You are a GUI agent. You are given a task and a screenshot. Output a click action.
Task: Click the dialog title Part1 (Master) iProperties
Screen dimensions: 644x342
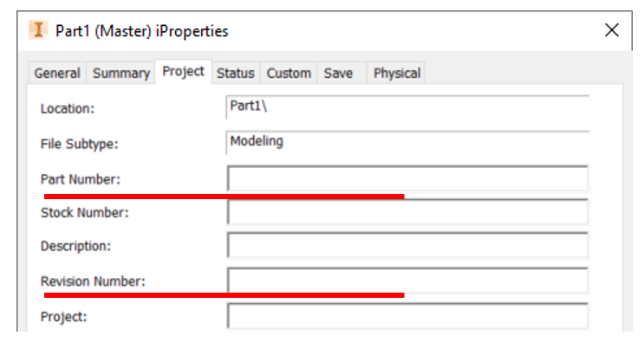point(141,31)
